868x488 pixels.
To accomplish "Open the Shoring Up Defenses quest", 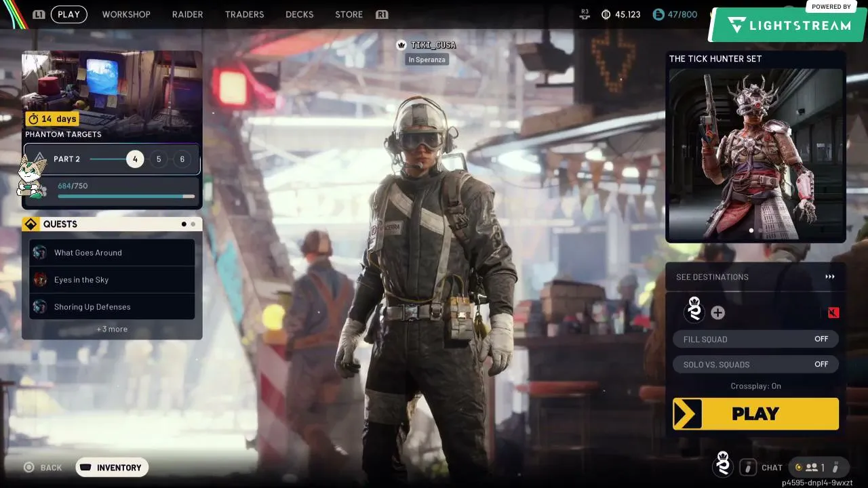I will (112, 307).
